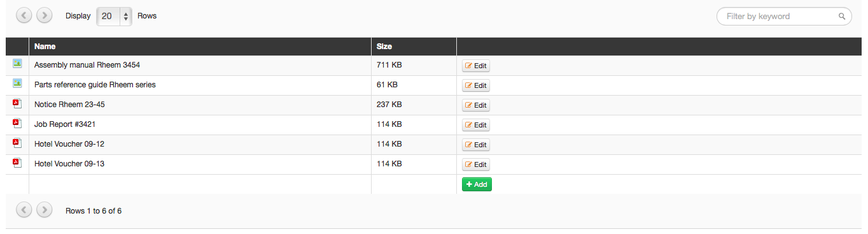Image resolution: width=868 pixels, height=234 pixels.
Task: Sort table by Size column header
Action: pos(384,47)
